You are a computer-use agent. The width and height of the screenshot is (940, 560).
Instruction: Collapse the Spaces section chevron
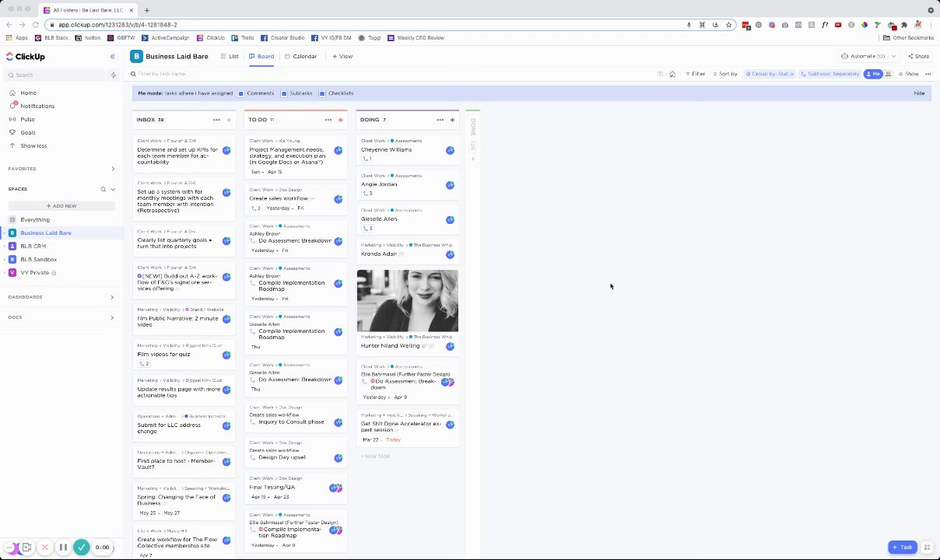pos(113,189)
